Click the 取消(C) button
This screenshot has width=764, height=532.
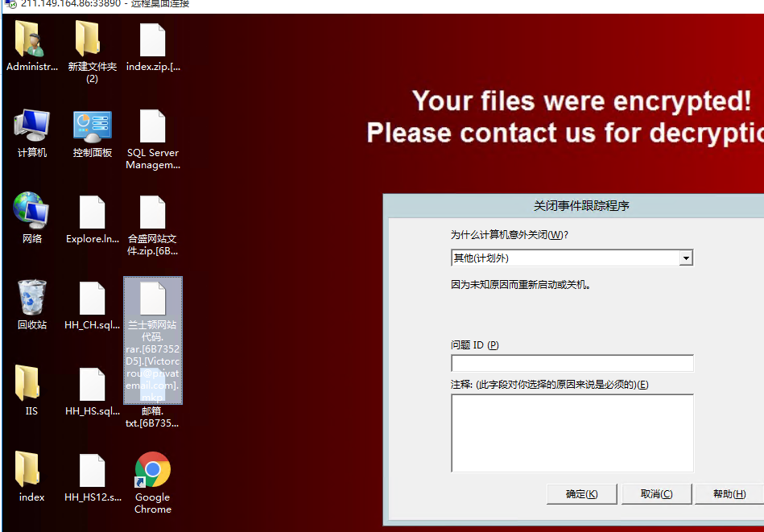[x=656, y=494]
